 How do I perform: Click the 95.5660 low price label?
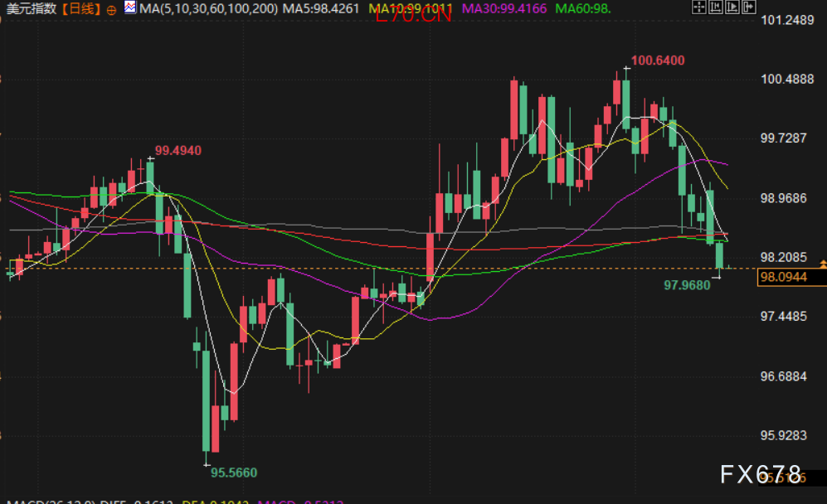click(x=233, y=472)
